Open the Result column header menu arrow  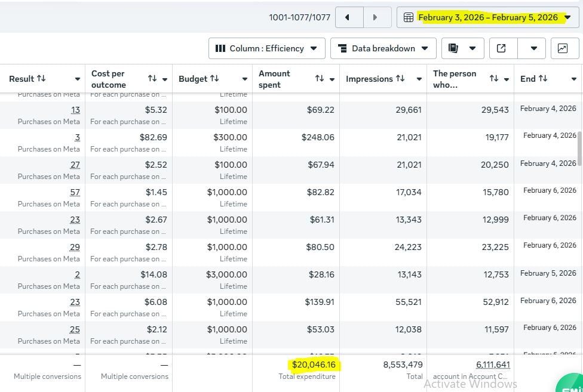pyautogui.click(x=77, y=79)
